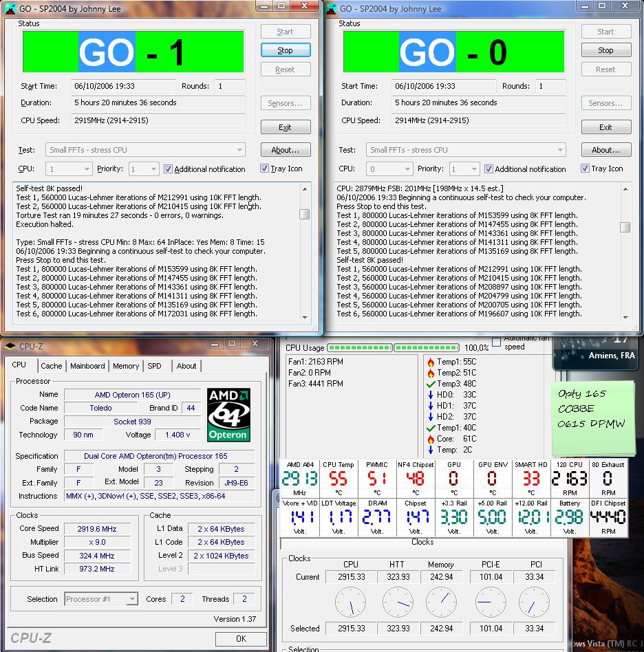Switch to the Memory tab in CPU-Z
Image resolution: width=644 pixels, height=652 pixels.
pos(126,366)
